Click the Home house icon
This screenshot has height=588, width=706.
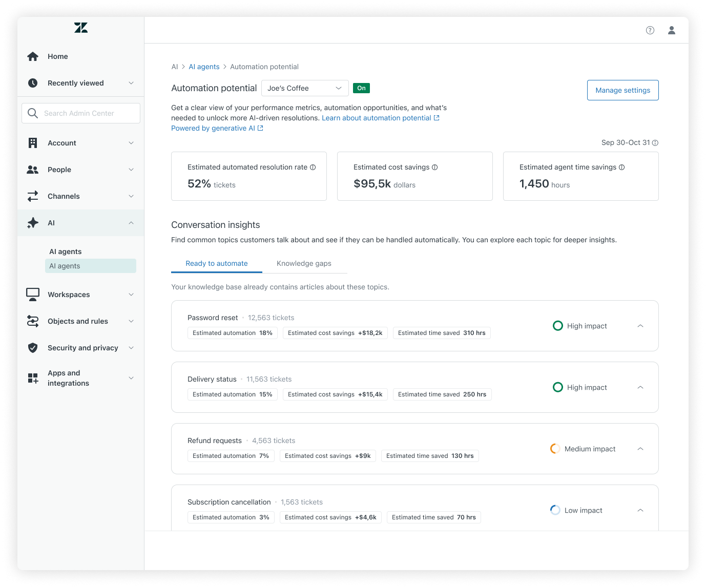[33, 56]
